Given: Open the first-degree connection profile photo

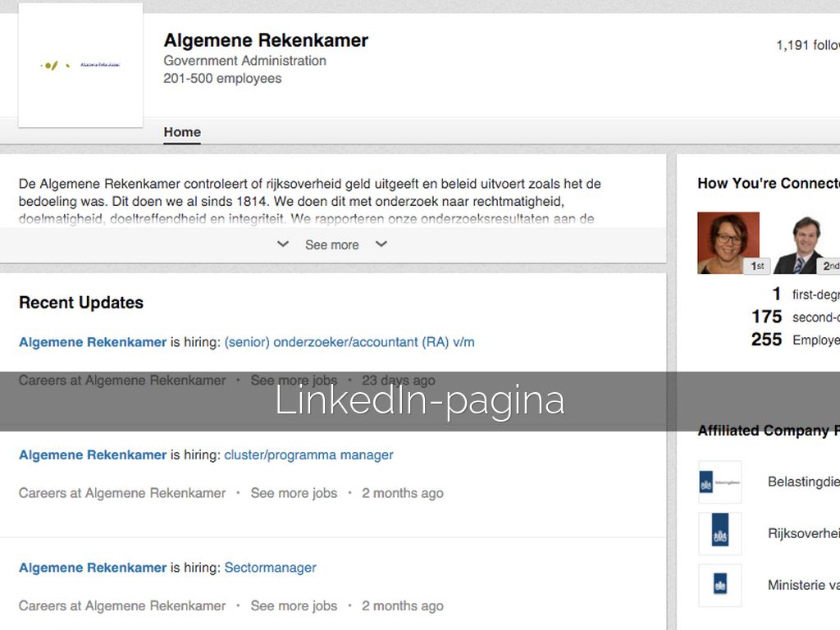Looking at the screenshot, I should tap(728, 243).
